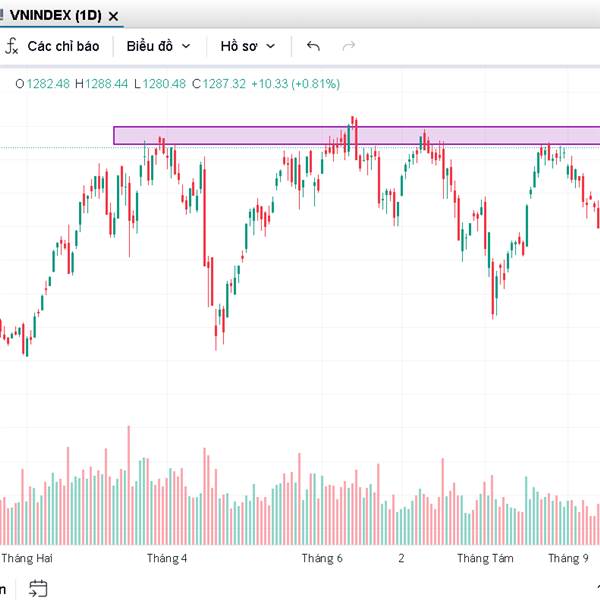This screenshot has height=600, width=600.
Task: Click the undo arrow icon
Action: [x=314, y=46]
